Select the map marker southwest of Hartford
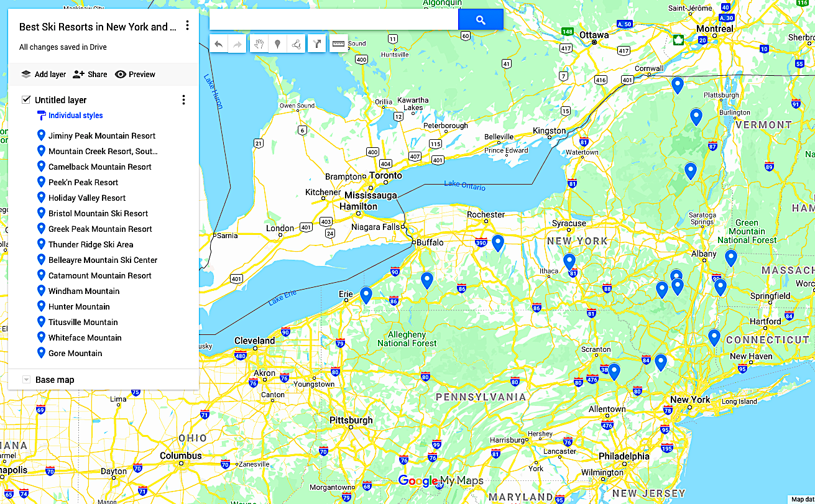Viewport: 815px width, 504px height. coord(714,337)
